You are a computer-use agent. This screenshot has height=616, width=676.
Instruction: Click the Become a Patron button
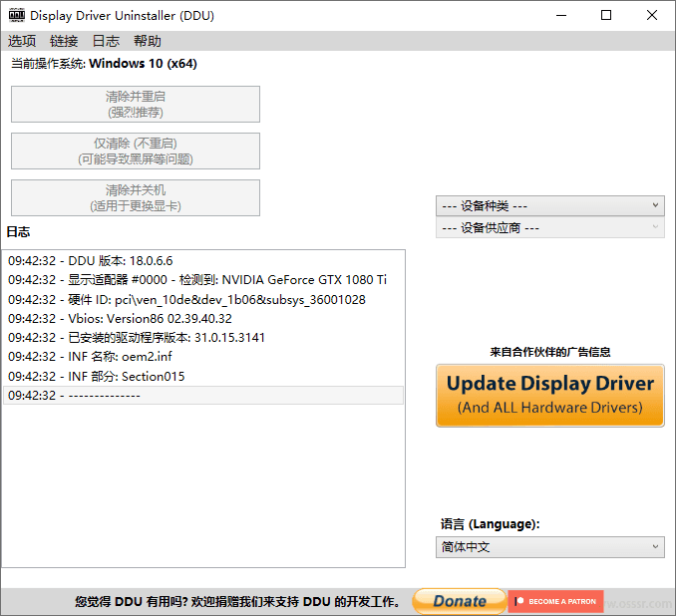(x=555, y=601)
